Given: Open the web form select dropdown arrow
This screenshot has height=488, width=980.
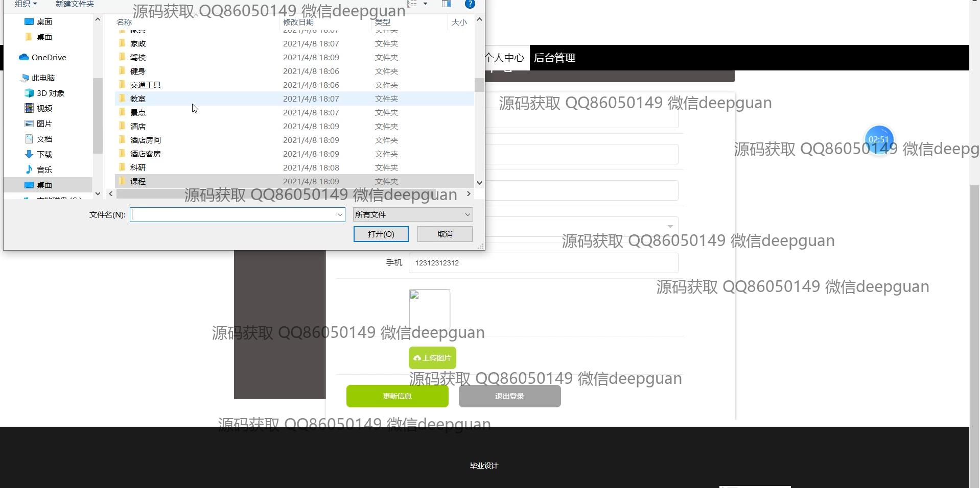Looking at the screenshot, I should point(670,227).
